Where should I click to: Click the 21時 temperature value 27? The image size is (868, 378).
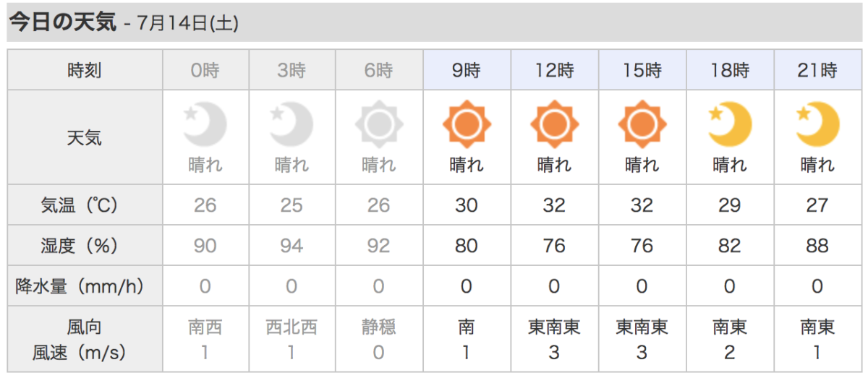pos(817,205)
